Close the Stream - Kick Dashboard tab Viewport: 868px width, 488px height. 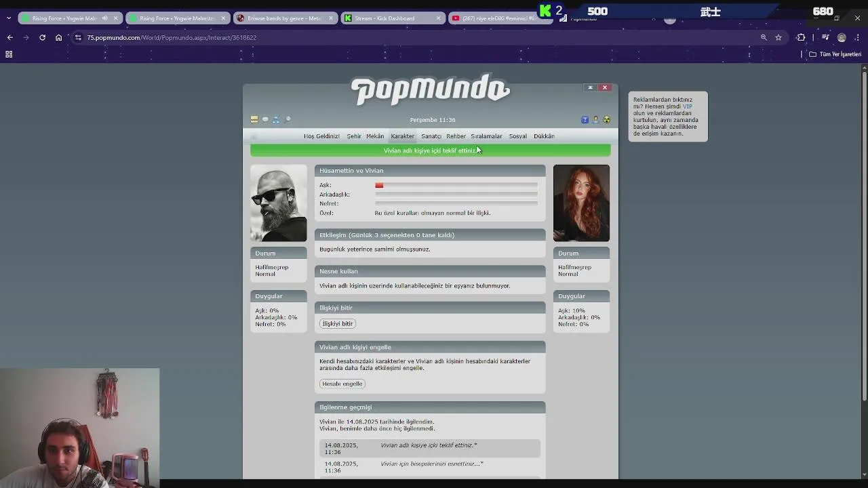point(439,18)
